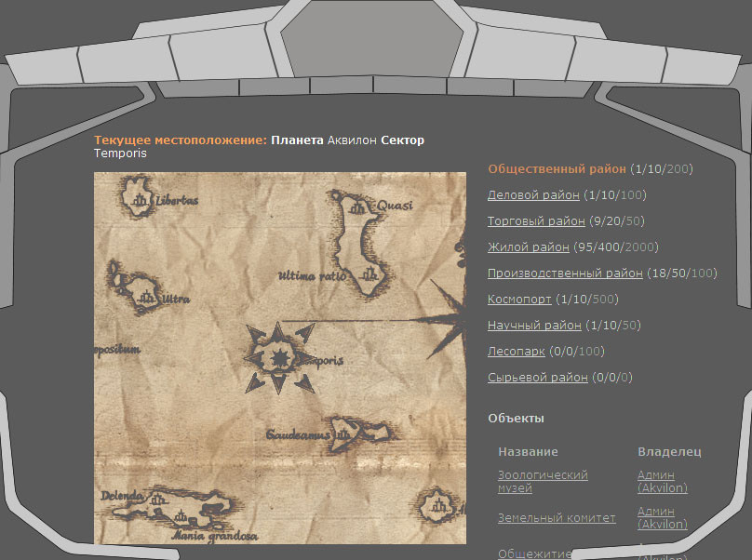Select the Mania grandosa port icon

click(x=181, y=517)
